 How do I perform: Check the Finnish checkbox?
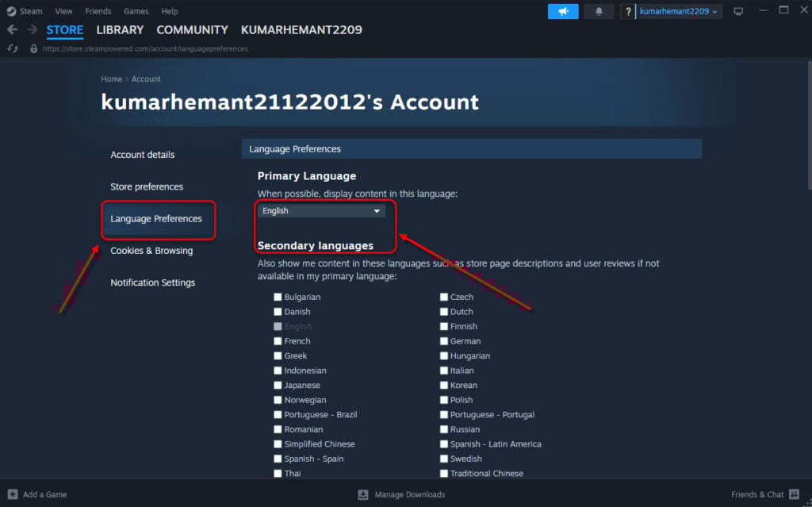click(444, 326)
